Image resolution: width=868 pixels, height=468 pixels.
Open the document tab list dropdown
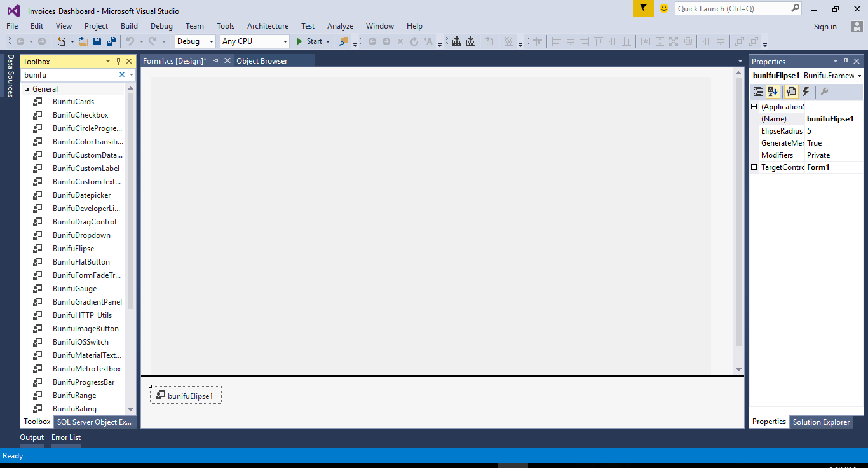(740, 61)
